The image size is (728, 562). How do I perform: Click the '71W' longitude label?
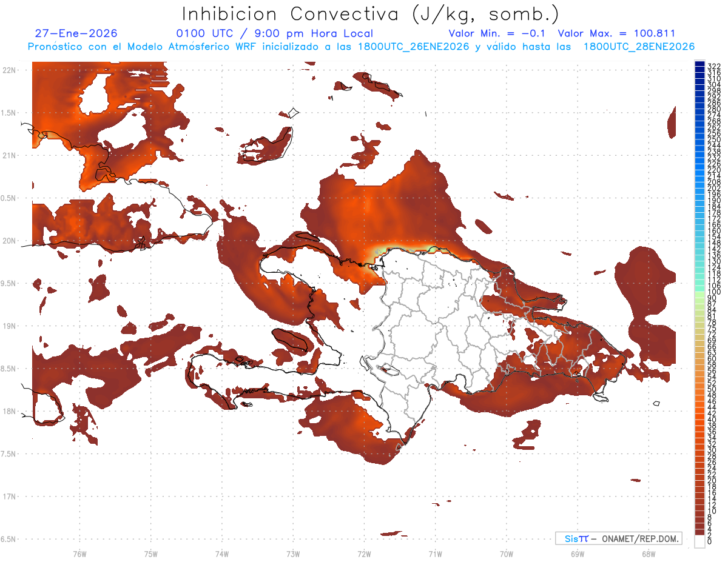tap(435, 554)
